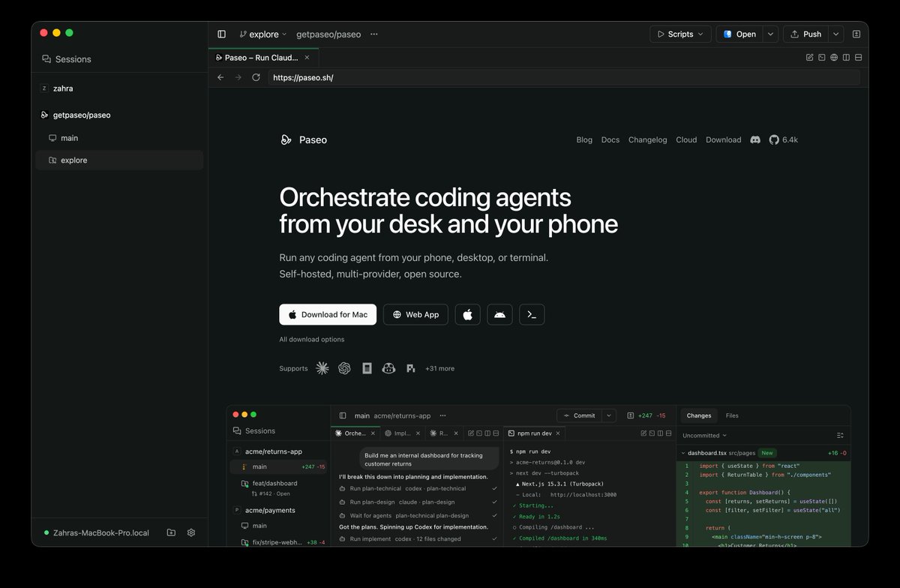Open the three-dot menu beside getpaseo/paseo
Image resolution: width=900 pixels, height=588 pixels.
(374, 34)
